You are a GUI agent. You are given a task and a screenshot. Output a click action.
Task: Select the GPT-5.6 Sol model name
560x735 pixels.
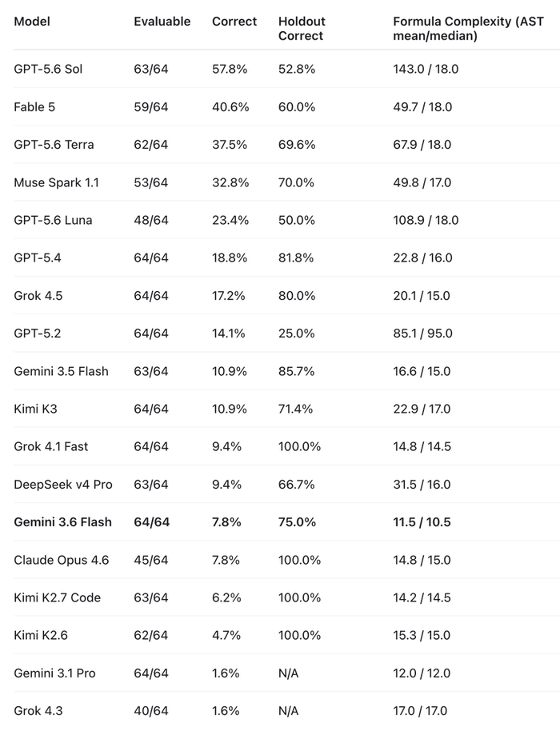[x=48, y=69]
